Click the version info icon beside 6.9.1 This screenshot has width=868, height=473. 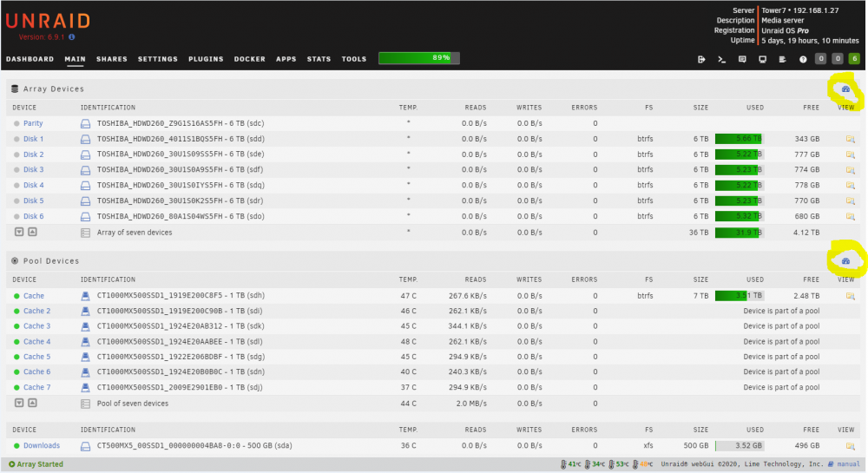pos(71,37)
